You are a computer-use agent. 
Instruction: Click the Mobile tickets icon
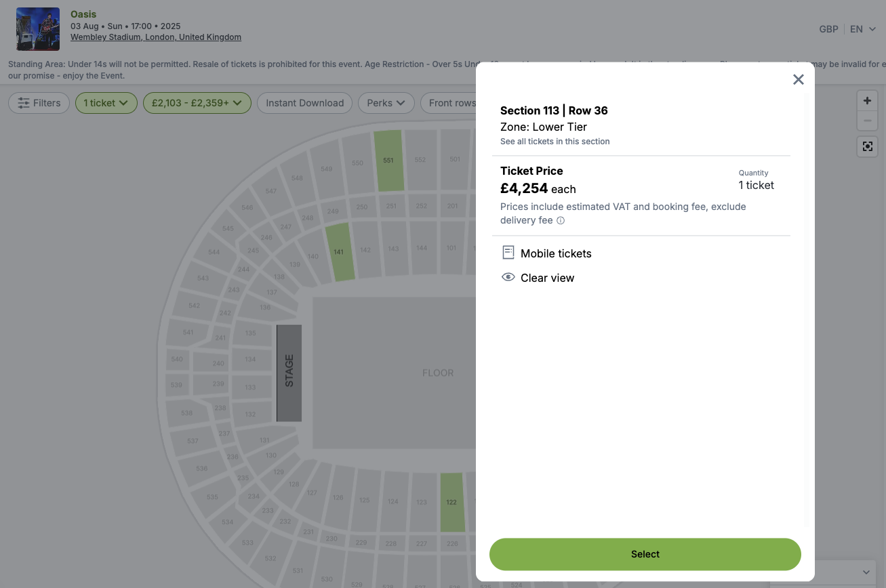[x=508, y=253]
